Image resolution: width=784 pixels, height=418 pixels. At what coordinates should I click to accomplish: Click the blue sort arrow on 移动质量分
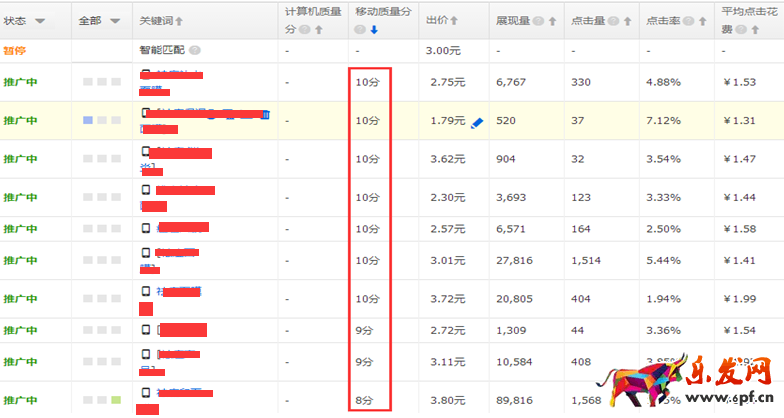point(373,30)
